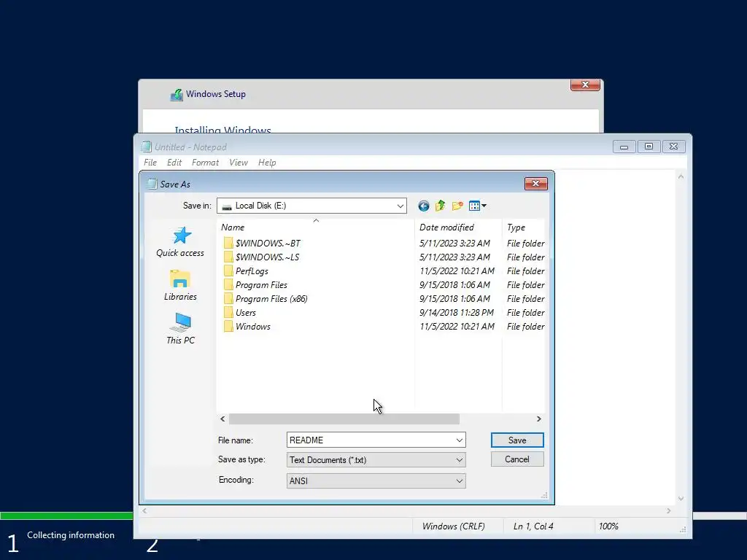Sort by Date modified column header

[458, 227]
